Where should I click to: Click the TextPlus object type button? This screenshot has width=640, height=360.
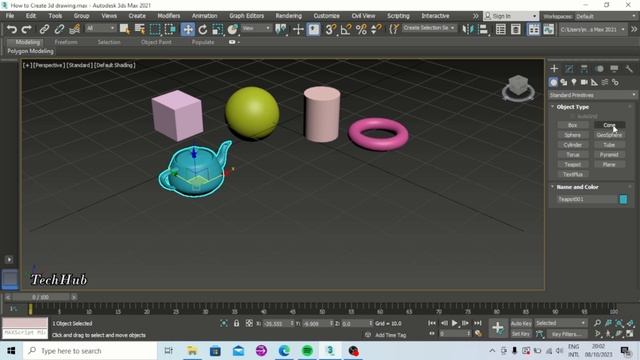[x=573, y=174]
